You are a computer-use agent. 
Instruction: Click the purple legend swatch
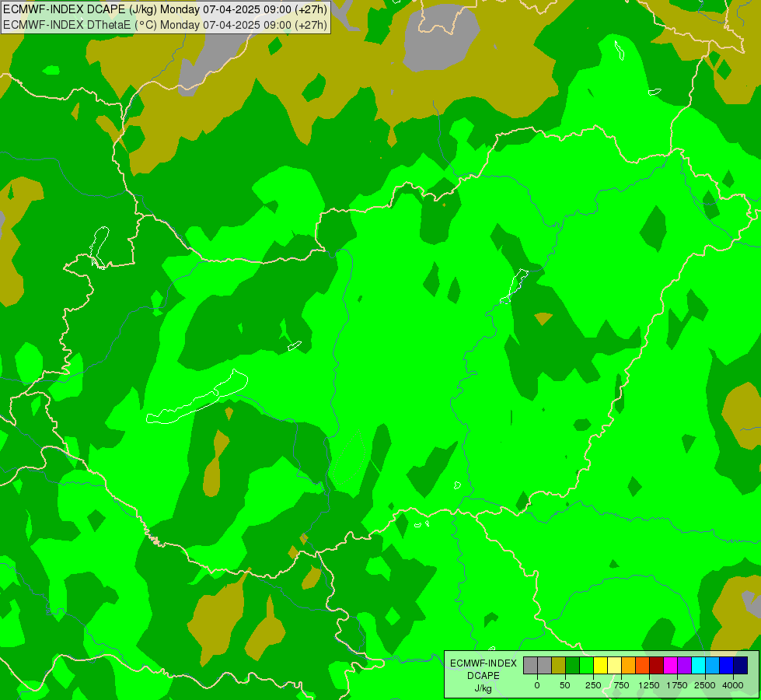point(685,666)
